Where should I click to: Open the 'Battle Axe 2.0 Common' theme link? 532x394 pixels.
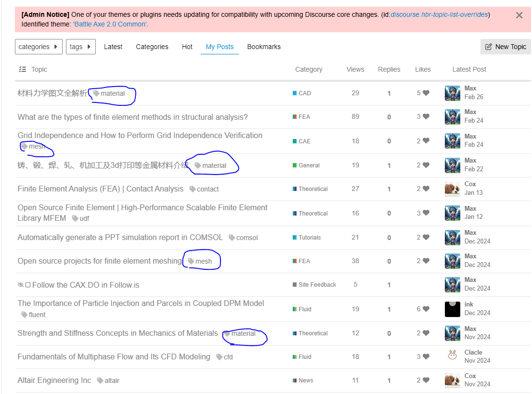click(x=110, y=24)
